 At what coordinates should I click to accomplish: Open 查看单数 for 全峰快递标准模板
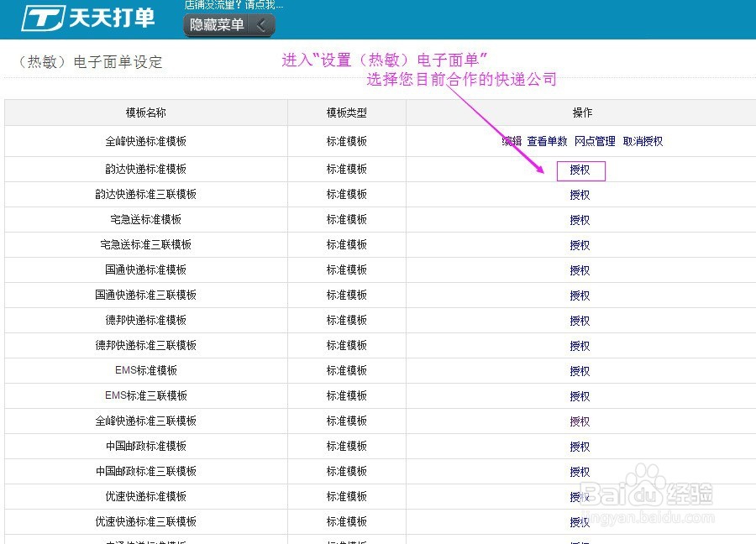[x=547, y=141]
